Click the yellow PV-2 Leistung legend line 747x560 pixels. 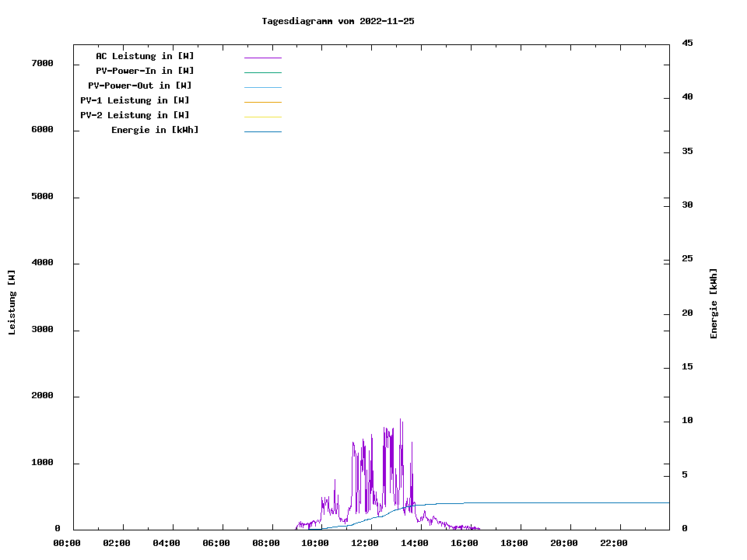(262, 117)
